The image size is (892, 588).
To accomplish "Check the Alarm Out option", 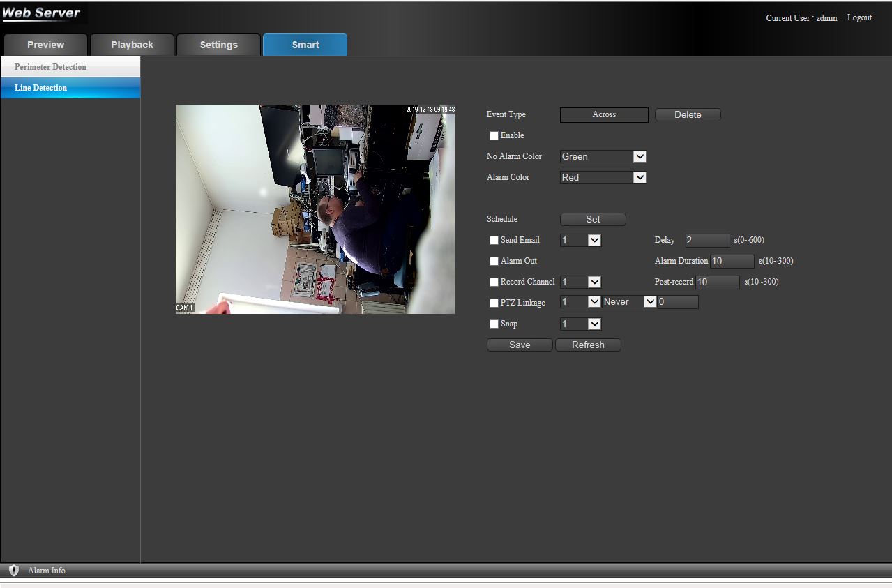I will tap(494, 262).
